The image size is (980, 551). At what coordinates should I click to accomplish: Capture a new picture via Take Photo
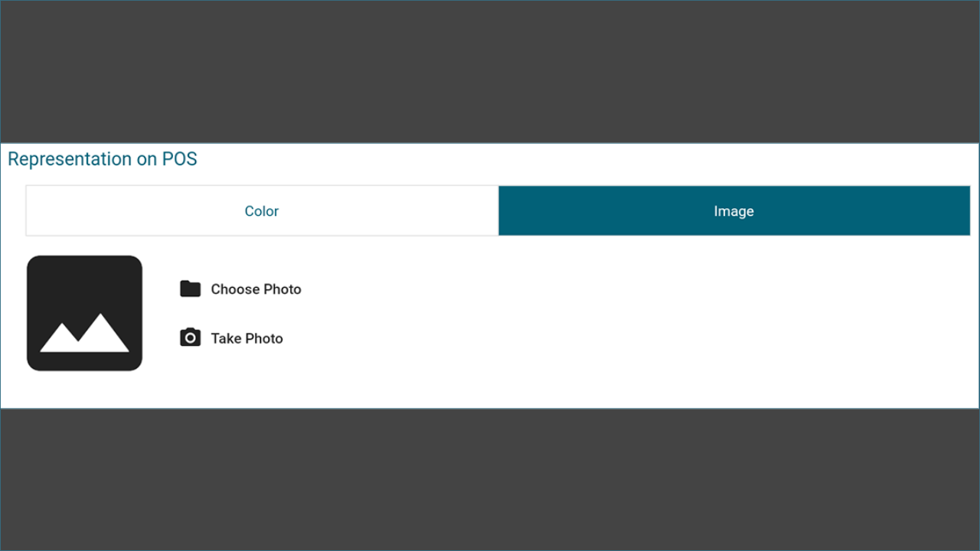tap(247, 338)
